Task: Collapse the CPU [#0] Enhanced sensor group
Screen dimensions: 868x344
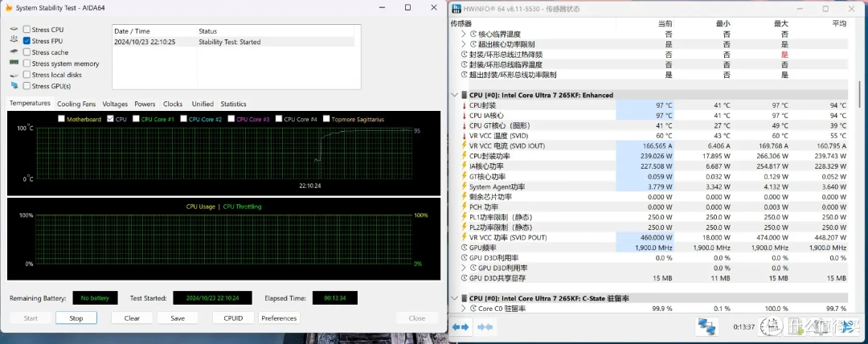Action: [455, 96]
